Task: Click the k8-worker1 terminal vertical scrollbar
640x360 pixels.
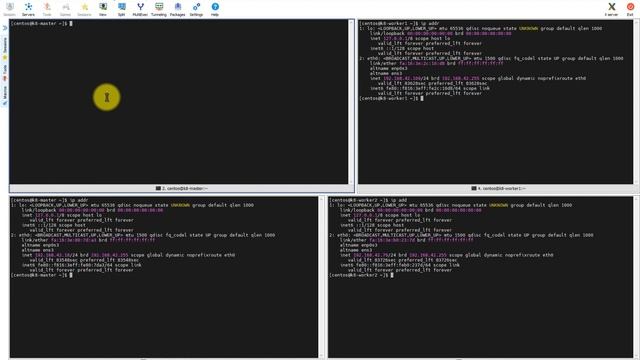Action: pyautogui.click(x=636, y=102)
